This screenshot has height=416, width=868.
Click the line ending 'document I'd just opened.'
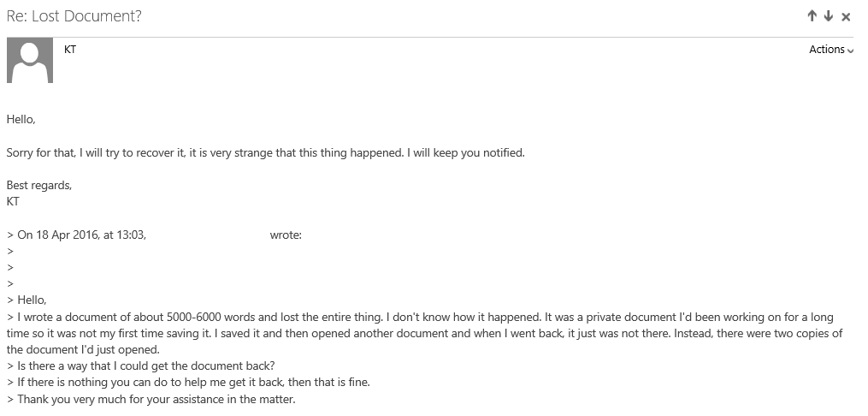click(83, 350)
